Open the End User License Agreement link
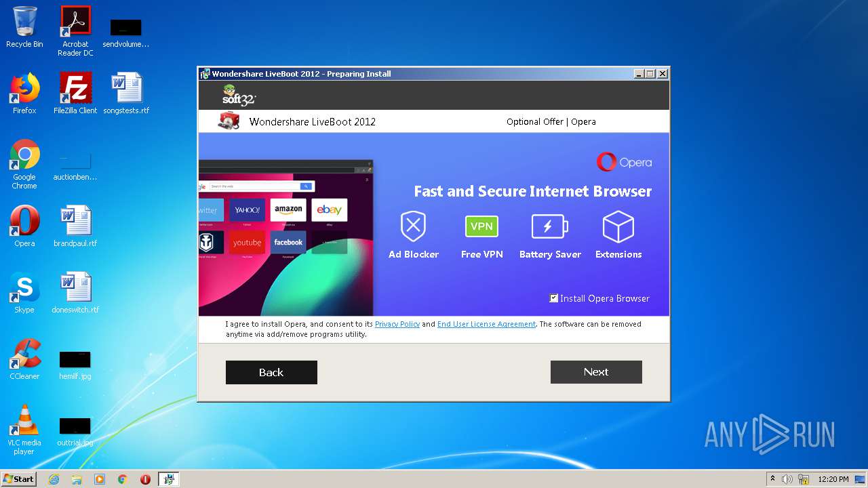Screen dimensions: 868x488 (x=486, y=324)
